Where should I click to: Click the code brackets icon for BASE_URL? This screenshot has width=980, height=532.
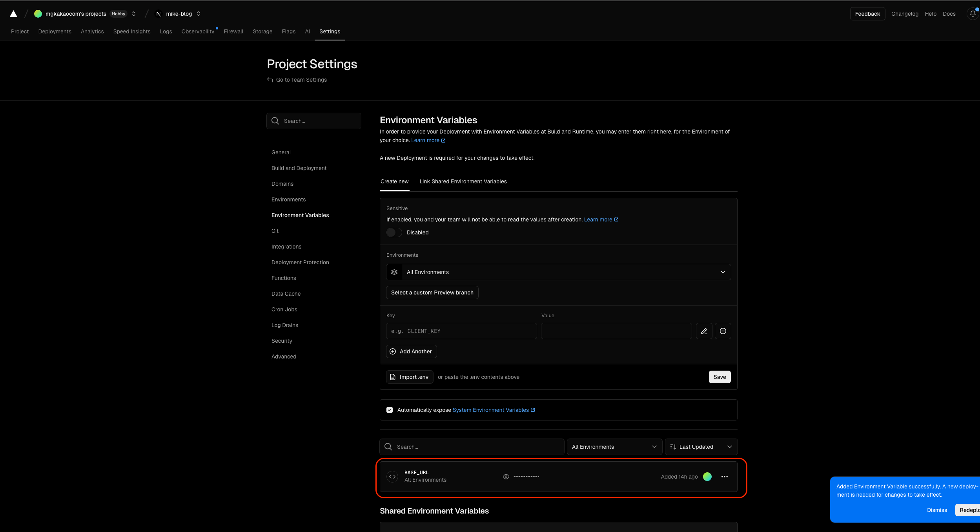coord(392,476)
